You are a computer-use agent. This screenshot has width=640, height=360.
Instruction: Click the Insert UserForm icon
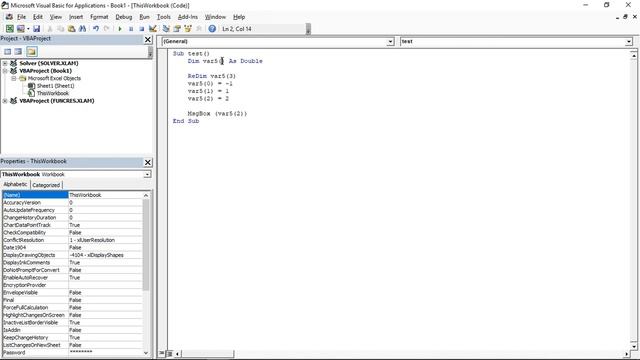click(20, 29)
